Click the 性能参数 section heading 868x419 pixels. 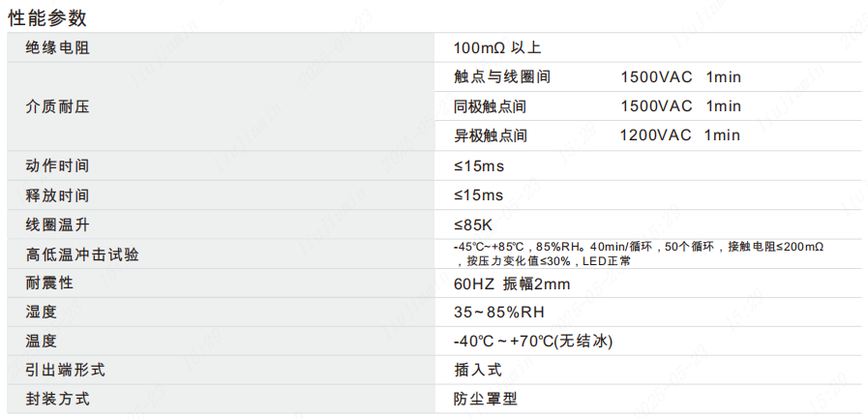pyautogui.click(x=48, y=16)
